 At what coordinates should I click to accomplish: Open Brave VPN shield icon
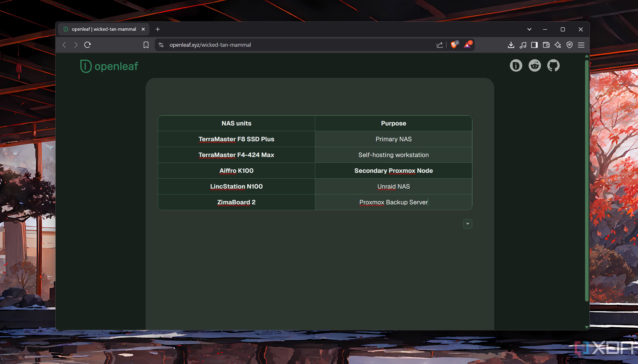(570, 45)
